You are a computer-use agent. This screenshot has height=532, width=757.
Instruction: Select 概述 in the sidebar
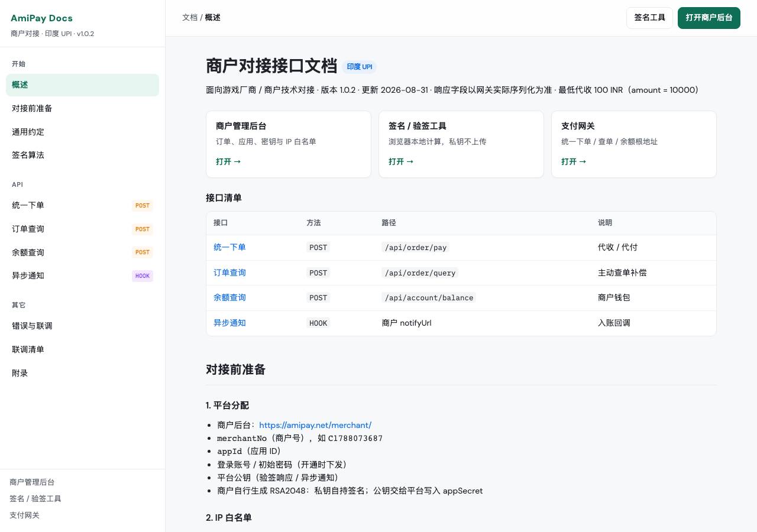82,85
